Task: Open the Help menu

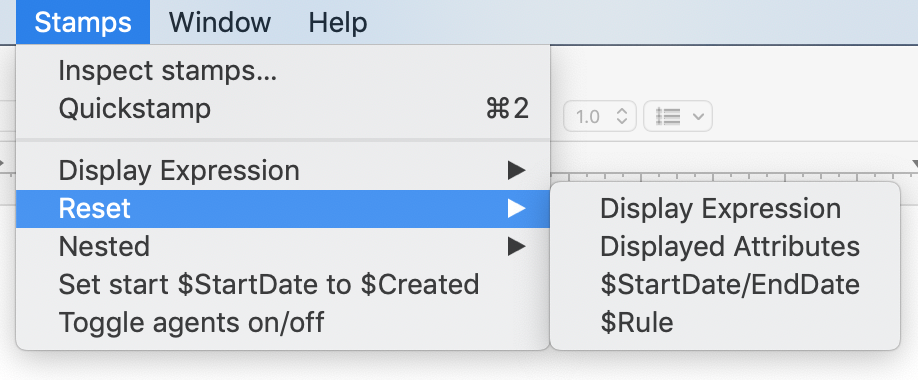Action: [x=338, y=22]
